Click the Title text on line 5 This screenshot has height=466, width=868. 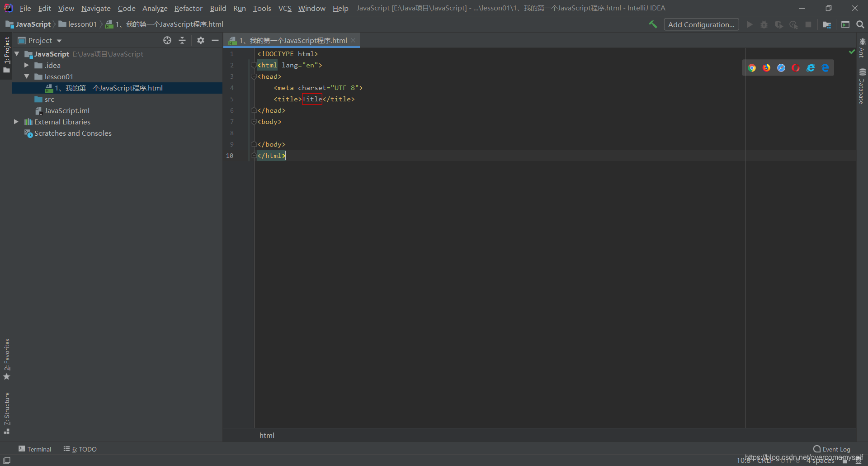point(312,99)
